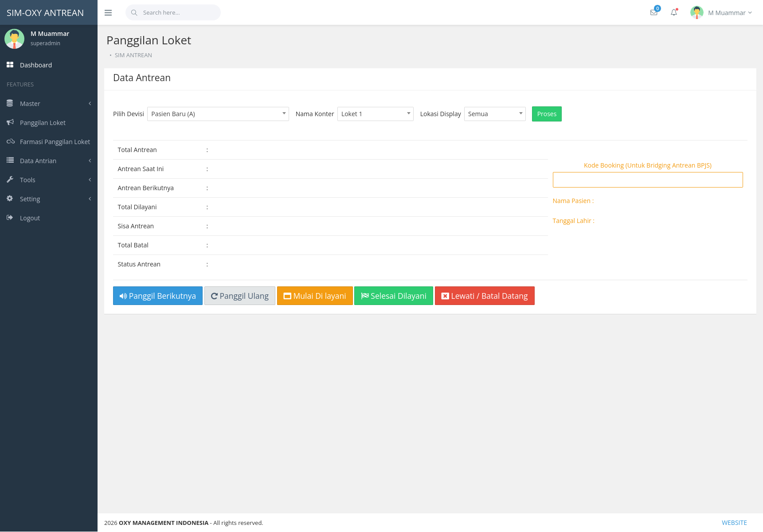Click the Farmasi Panggilan Loket cloud icon
The width and height of the screenshot is (763, 532).
coord(10,141)
